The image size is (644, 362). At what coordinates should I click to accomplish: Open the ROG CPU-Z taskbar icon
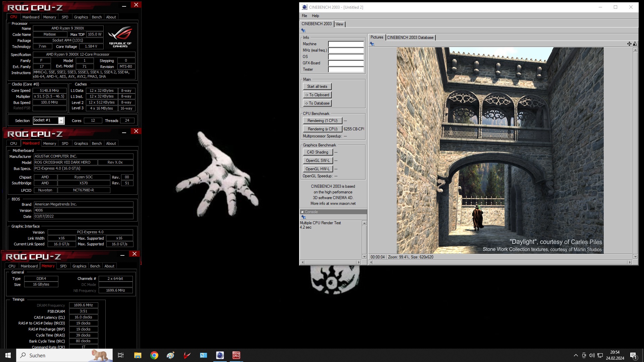point(236,355)
